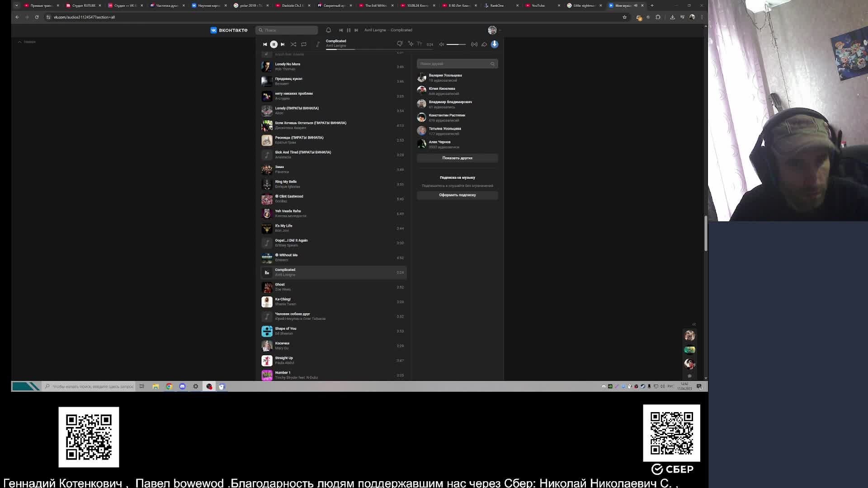Adjust the volume slider
Screen dimensions: 868x488
(x=456, y=44)
